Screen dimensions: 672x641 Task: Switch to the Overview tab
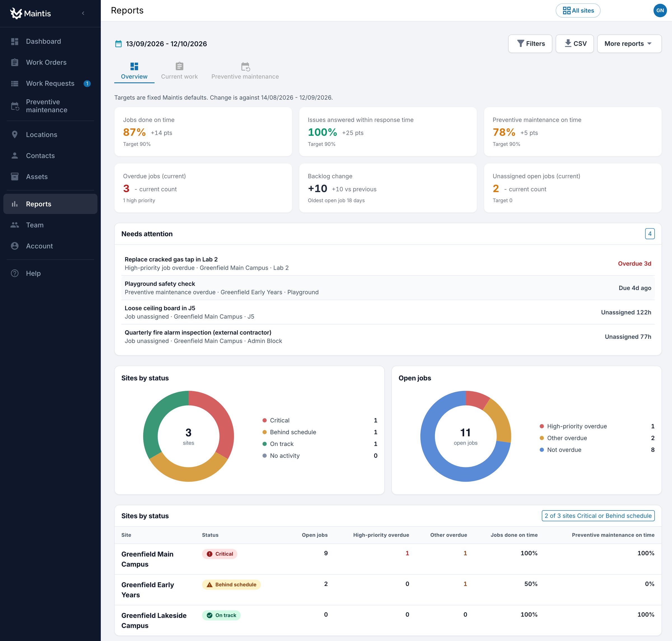[x=134, y=71]
